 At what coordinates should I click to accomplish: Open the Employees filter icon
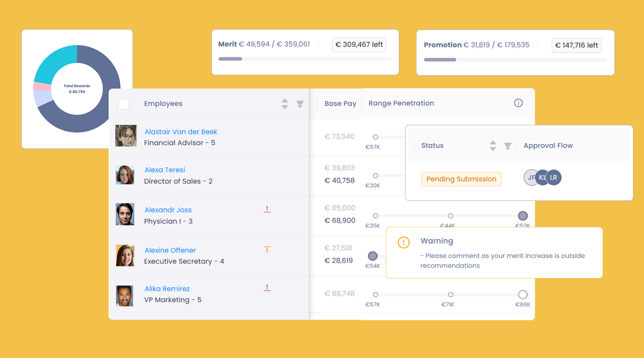point(300,104)
